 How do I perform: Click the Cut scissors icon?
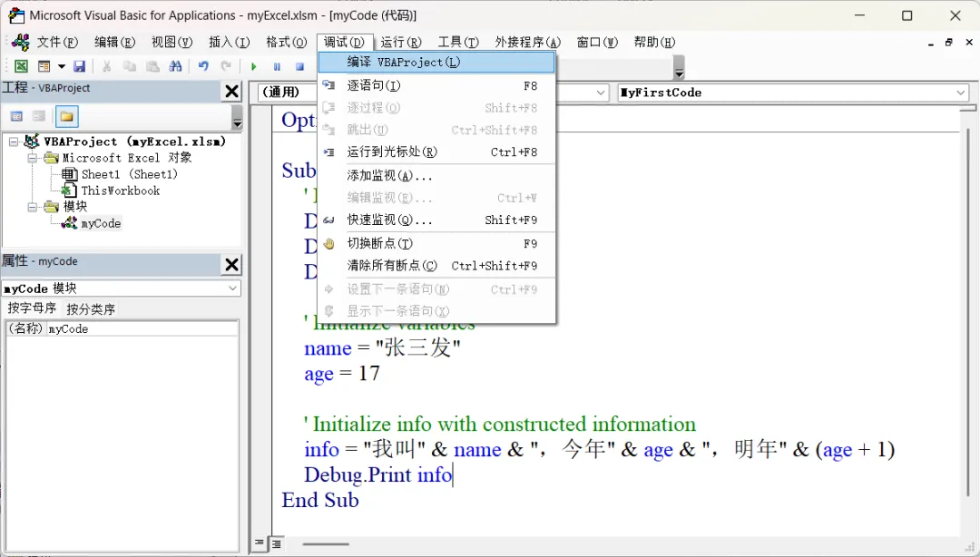click(x=106, y=65)
